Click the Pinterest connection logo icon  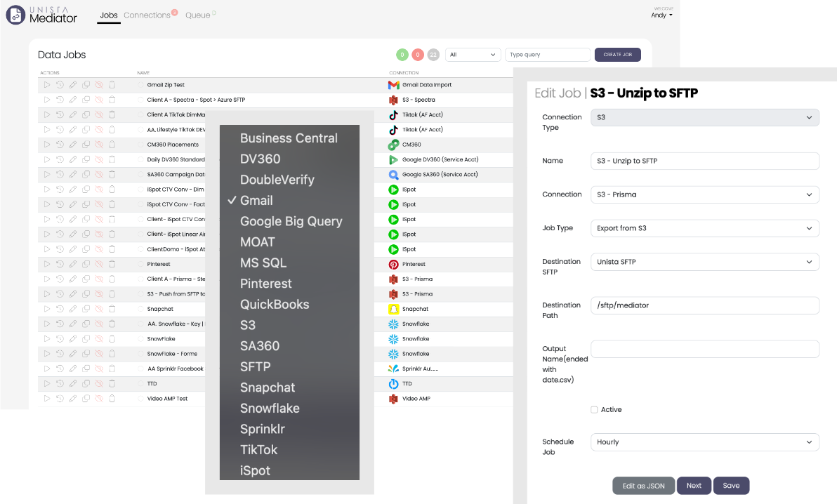393,264
